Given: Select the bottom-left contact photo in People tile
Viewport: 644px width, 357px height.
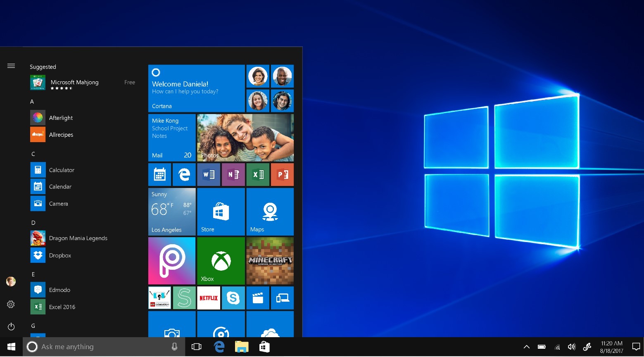Looking at the screenshot, I should point(258,101).
